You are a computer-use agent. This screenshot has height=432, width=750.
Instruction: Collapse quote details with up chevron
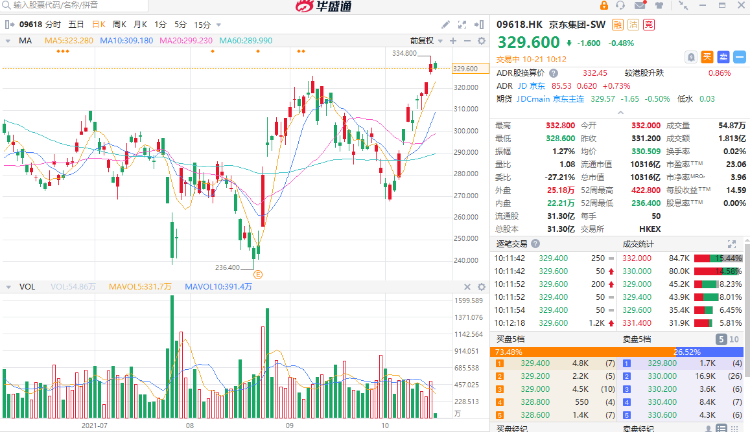[620, 112]
